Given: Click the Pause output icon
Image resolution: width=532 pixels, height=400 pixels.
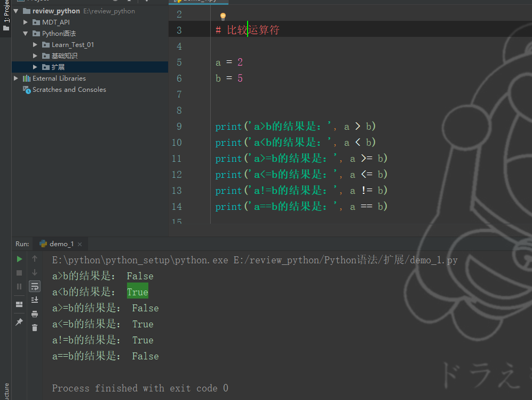Looking at the screenshot, I should click(x=19, y=287).
